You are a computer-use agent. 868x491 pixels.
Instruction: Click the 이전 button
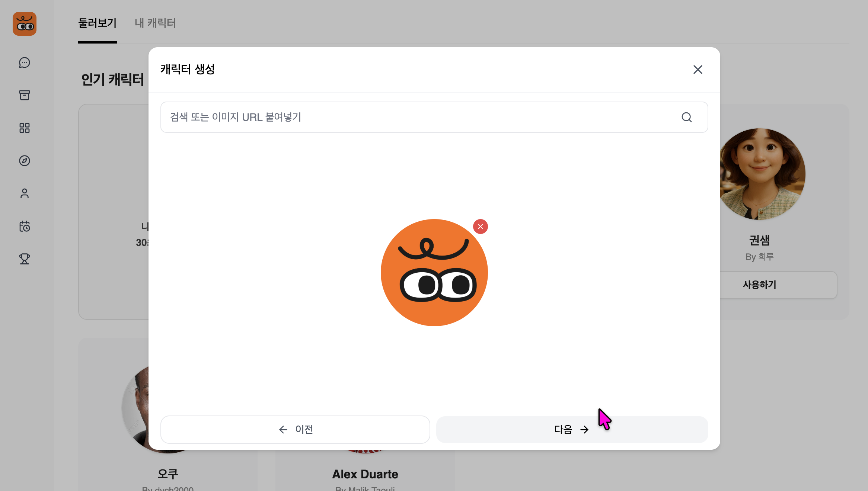pyautogui.click(x=295, y=430)
